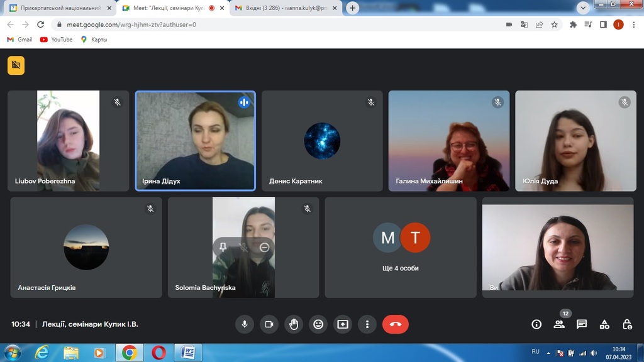Click the yellow captions-off badge at top left

tap(16, 65)
